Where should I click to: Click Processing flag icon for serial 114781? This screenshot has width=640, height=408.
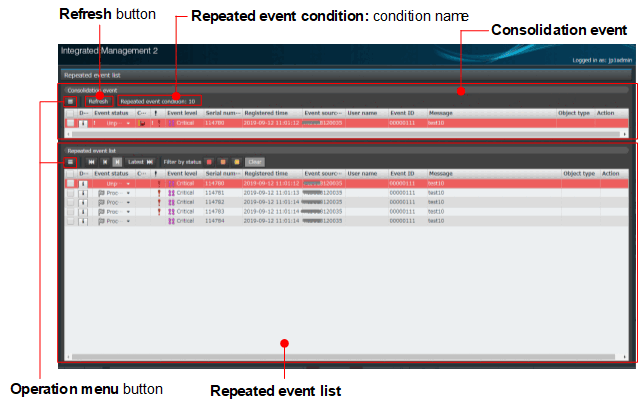pos(101,193)
